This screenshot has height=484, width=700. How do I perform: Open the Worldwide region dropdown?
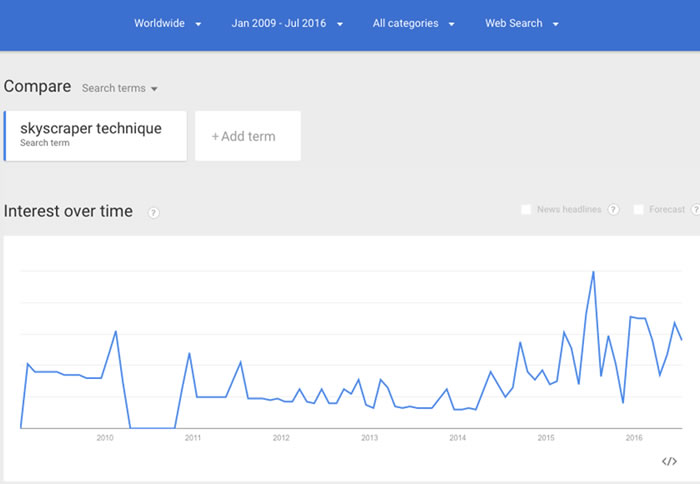(167, 24)
